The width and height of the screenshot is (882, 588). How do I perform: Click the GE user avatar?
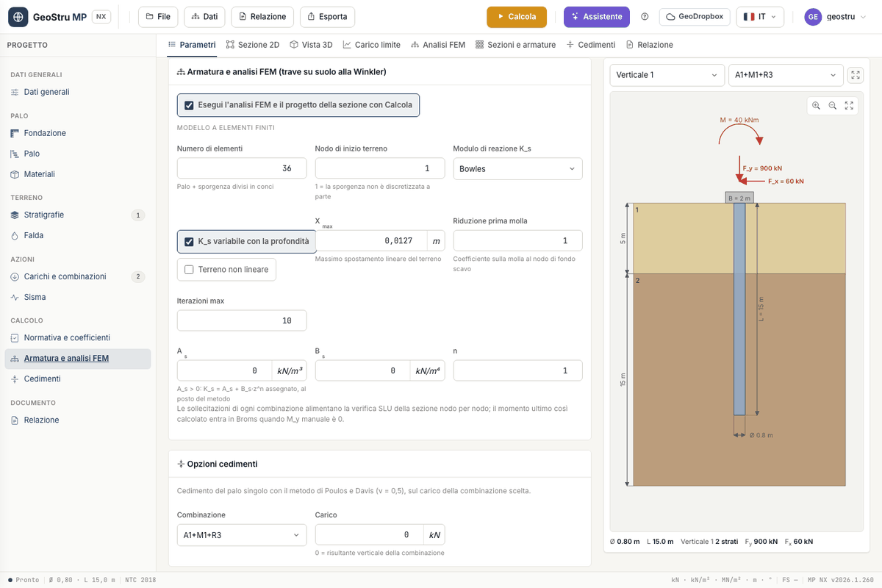(813, 17)
